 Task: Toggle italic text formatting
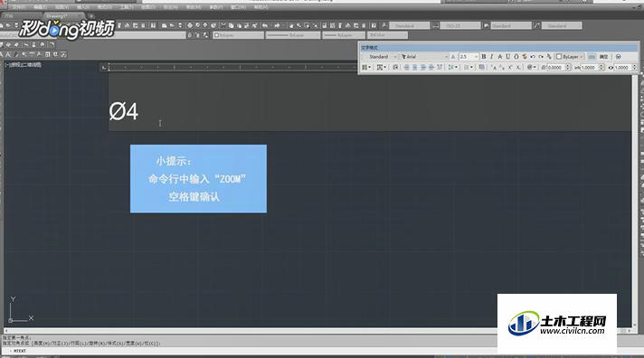(492, 57)
